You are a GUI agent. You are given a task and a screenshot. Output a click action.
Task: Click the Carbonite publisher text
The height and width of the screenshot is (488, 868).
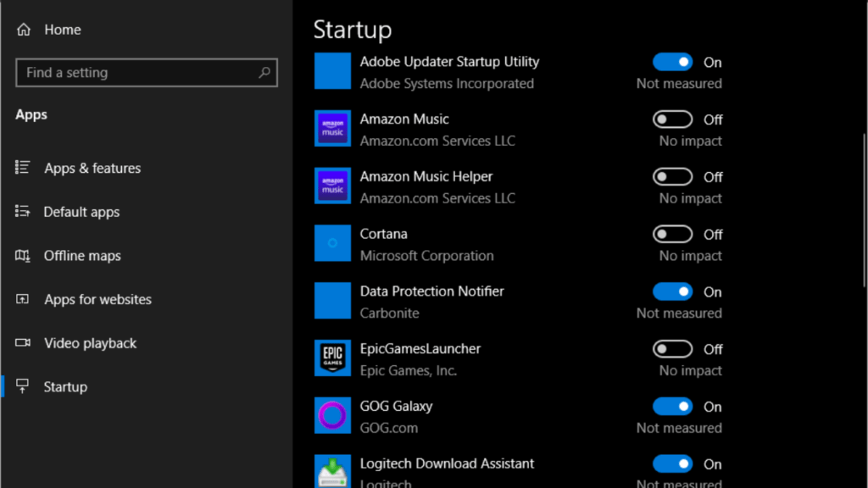(390, 313)
